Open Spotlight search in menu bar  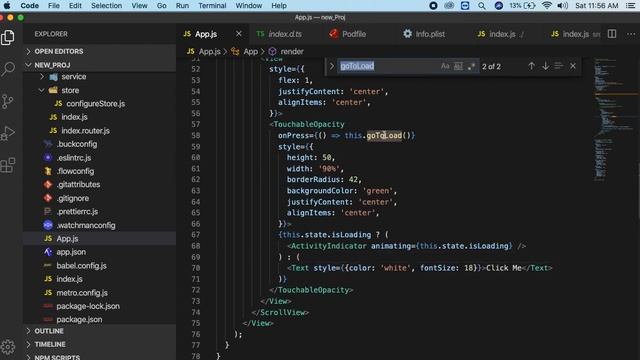tap(482, 6)
